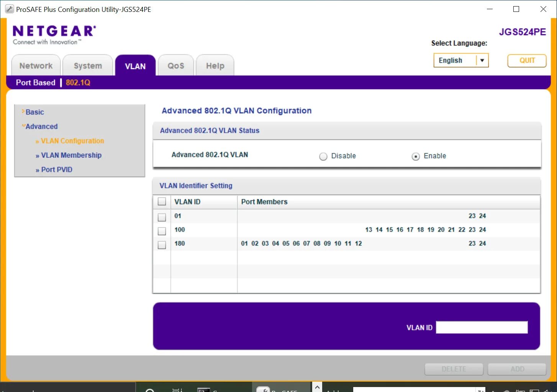The width and height of the screenshot is (557, 392).
Task: Check the box for VLAN ID 100
Action: pos(162,231)
